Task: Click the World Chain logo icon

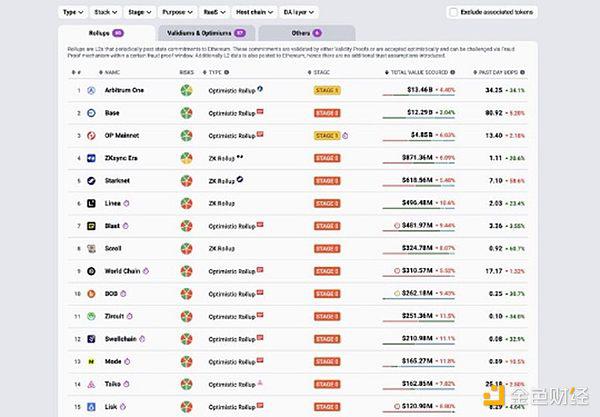Action: pyautogui.click(x=91, y=271)
